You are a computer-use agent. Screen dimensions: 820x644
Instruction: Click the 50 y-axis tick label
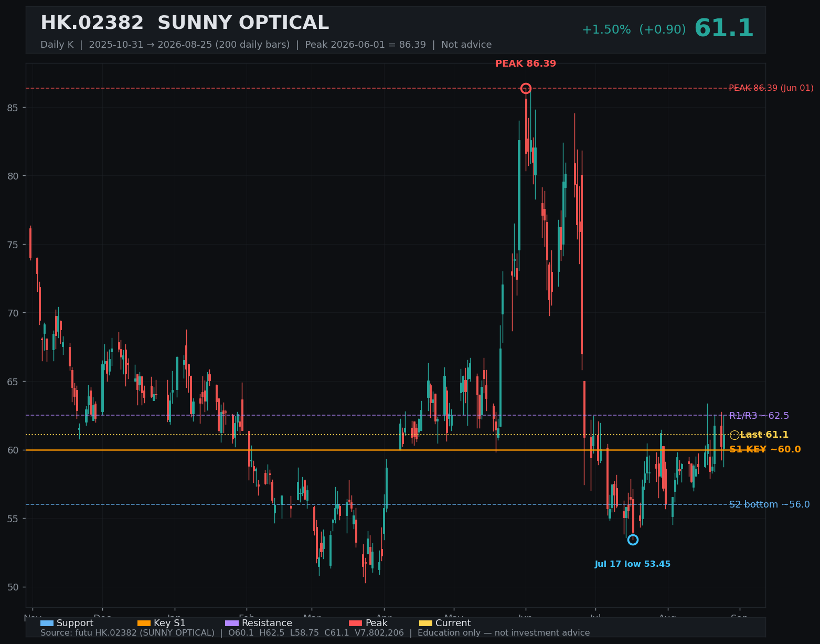click(x=13, y=587)
